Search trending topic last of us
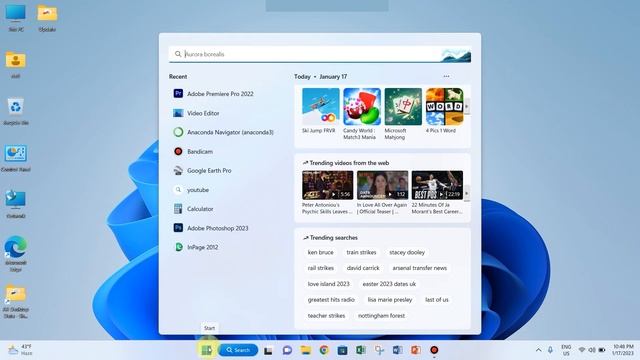Image resolution: width=640 pixels, height=360 pixels. (437, 300)
